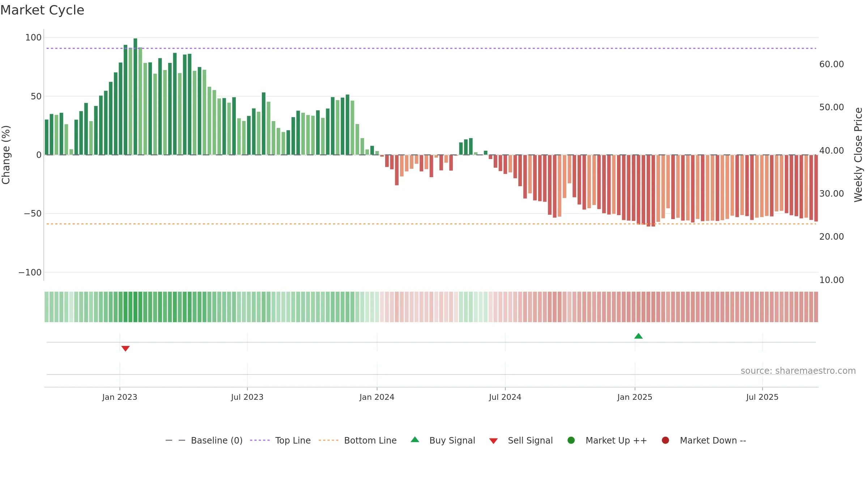Click the dark red circle Market Down icon
The image size is (868, 488).
[x=665, y=440]
